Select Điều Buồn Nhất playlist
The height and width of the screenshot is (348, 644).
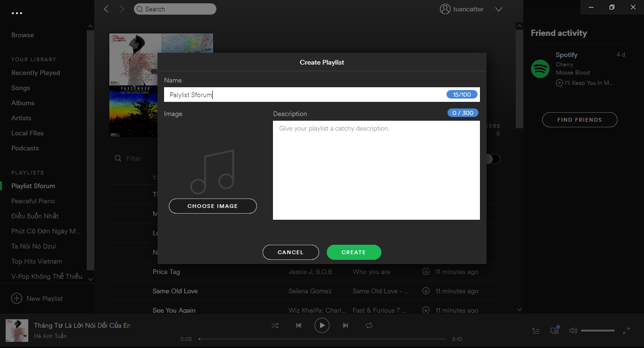pyautogui.click(x=35, y=216)
